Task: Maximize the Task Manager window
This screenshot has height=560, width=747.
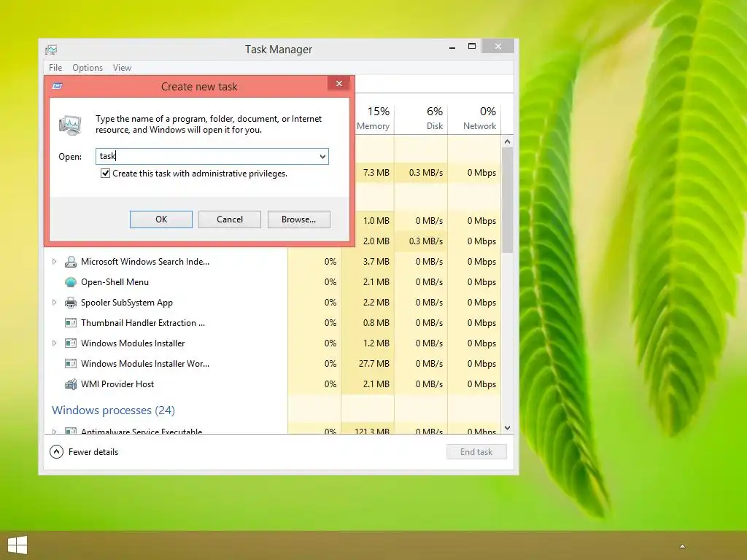Action: tap(472, 46)
